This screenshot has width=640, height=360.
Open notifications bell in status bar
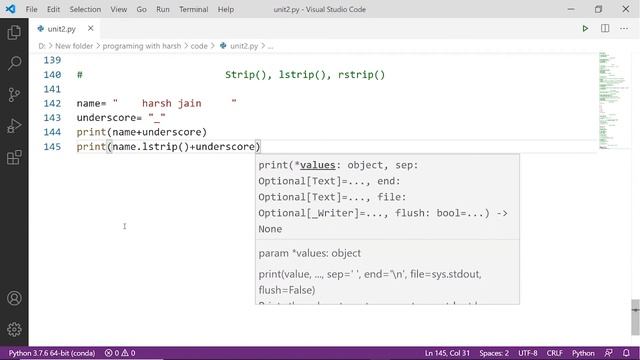pyautogui.click(x=626, y=353)
